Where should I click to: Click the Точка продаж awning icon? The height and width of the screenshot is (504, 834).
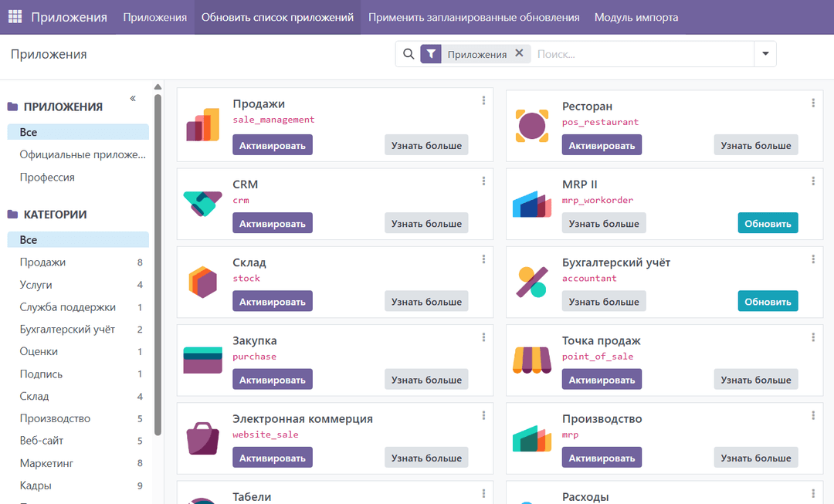pyautogui.click(x=532, y=360)
